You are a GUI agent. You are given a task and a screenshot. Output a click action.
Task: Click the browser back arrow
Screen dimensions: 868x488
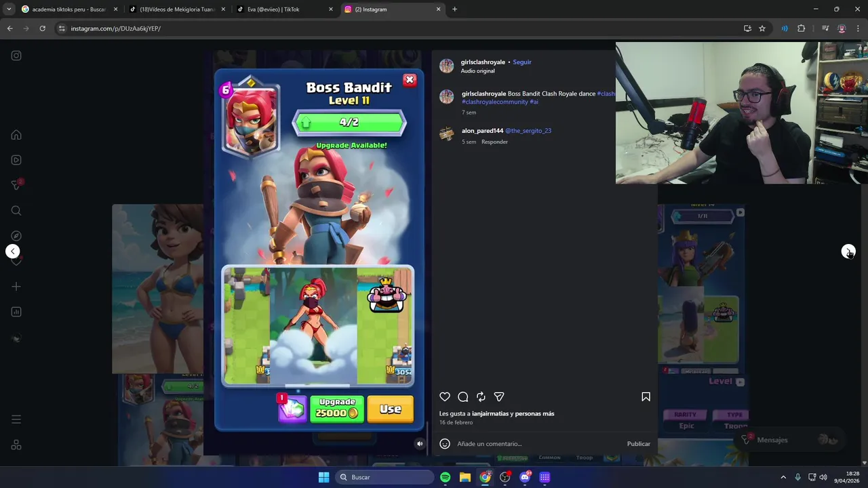[x=10, y=28]
